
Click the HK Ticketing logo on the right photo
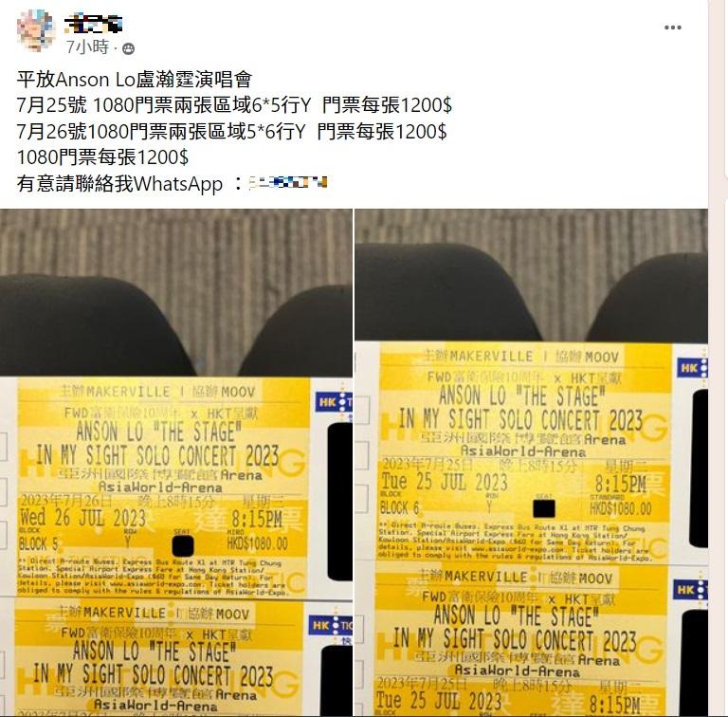(x=692, y=368)
